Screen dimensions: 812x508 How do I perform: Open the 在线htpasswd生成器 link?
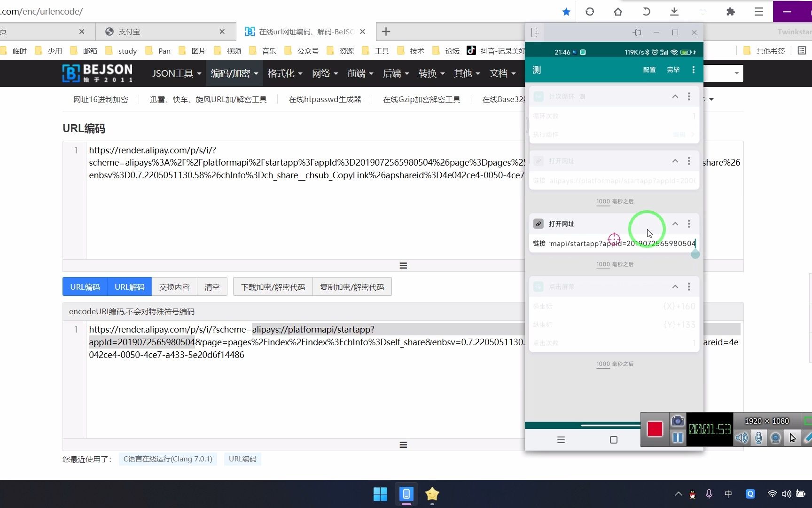[325, 99]
